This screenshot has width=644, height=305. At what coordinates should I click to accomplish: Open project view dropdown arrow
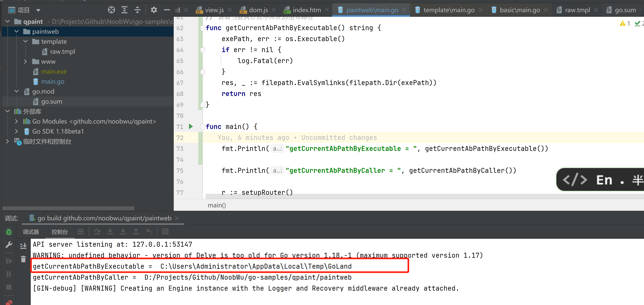[38, 10]
